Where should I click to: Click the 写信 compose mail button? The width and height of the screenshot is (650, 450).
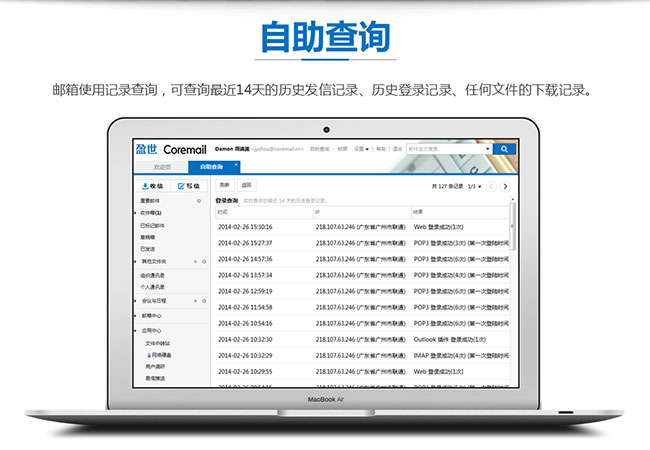[x=187, y=186]
